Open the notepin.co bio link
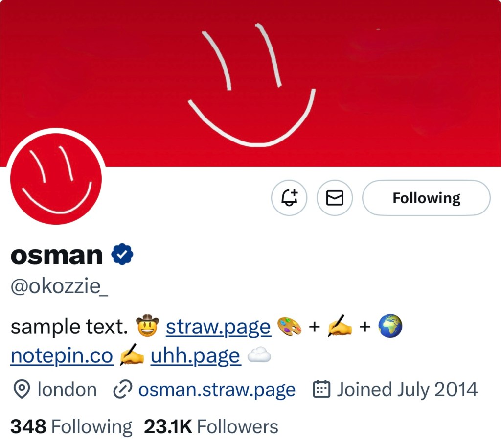The image size is (501, 448). click(62, 356)
